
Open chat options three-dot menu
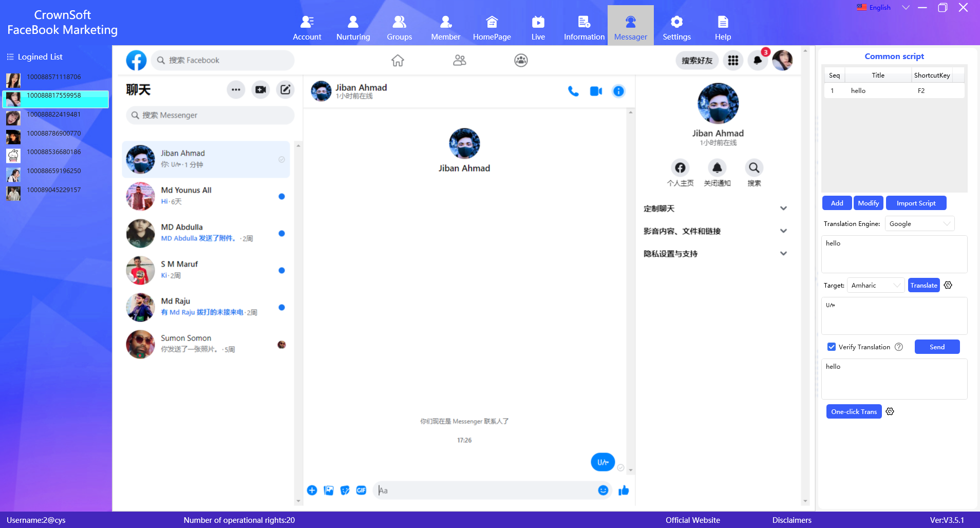(236, 89)
